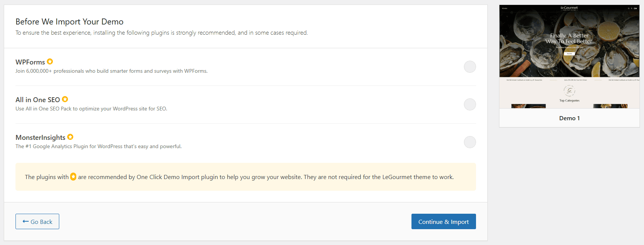Click the star badge next to WPForms
The image size is (644, 245).
point(50,61)
